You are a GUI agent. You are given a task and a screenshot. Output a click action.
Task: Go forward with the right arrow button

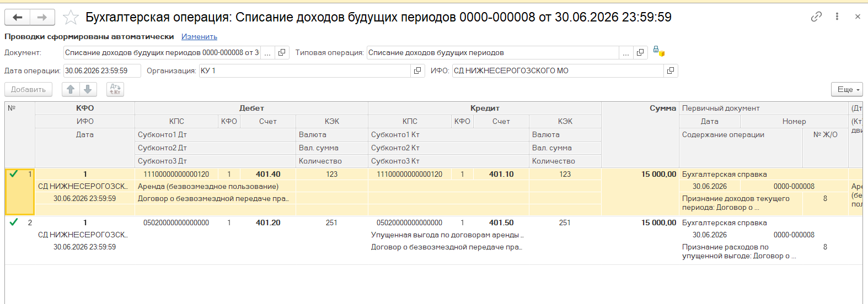42,18
